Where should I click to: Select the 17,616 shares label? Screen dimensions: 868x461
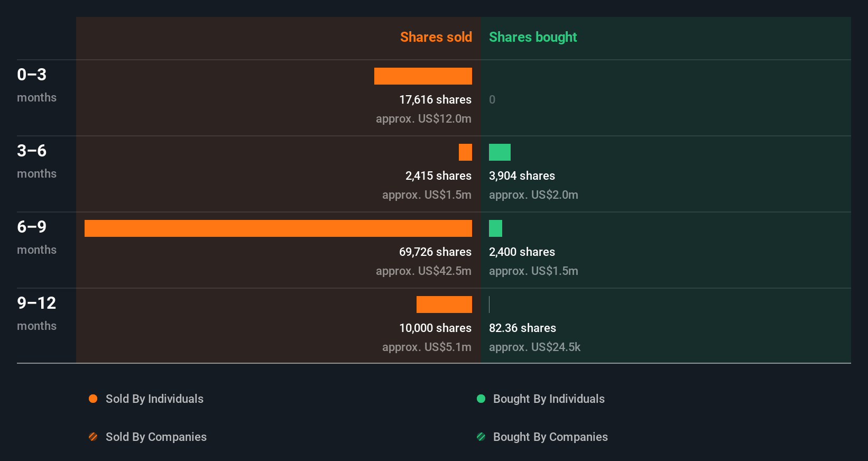pos(435,100)
